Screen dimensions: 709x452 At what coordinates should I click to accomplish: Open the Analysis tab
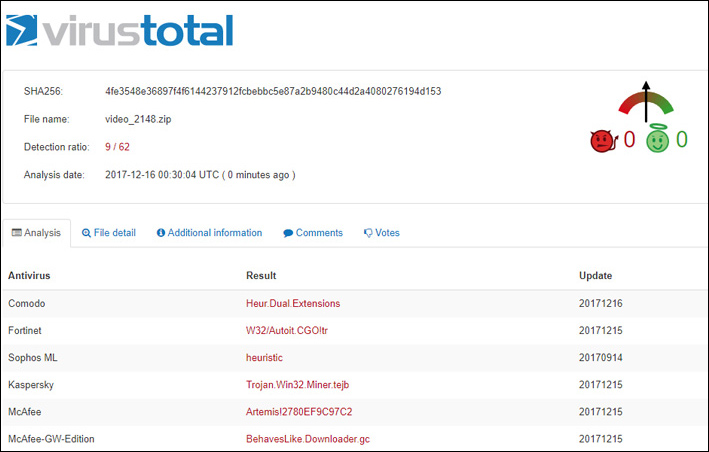(x=37, y=233)
